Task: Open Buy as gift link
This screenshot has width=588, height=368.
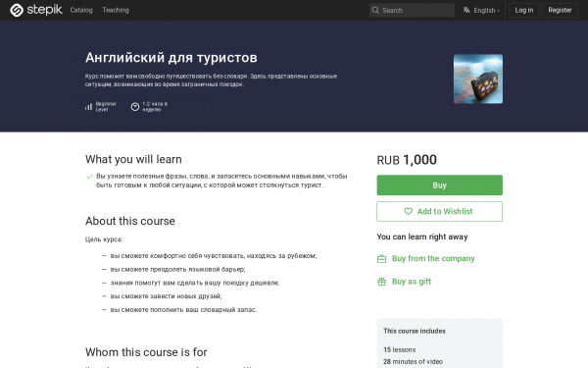Action: (412, 282)
